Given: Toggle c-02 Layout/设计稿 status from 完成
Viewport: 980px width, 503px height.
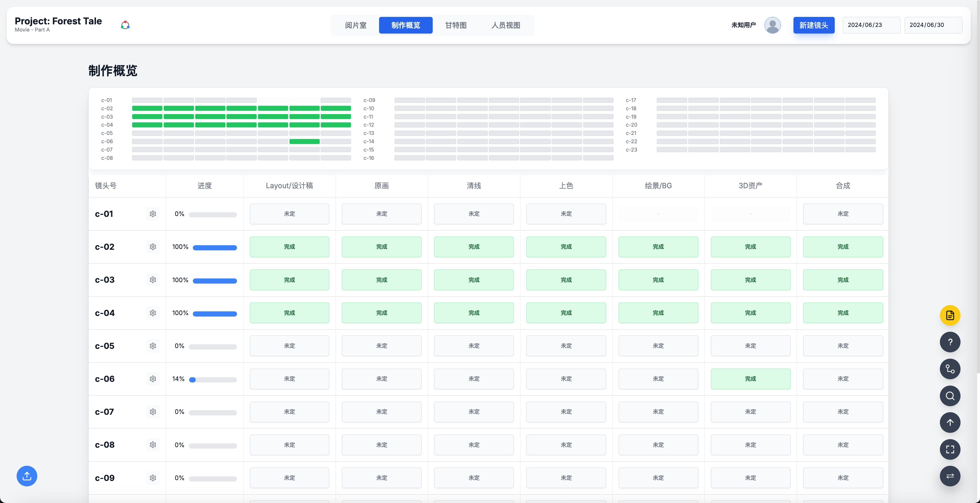Looking at the screenshot, I should click(289, 246).
